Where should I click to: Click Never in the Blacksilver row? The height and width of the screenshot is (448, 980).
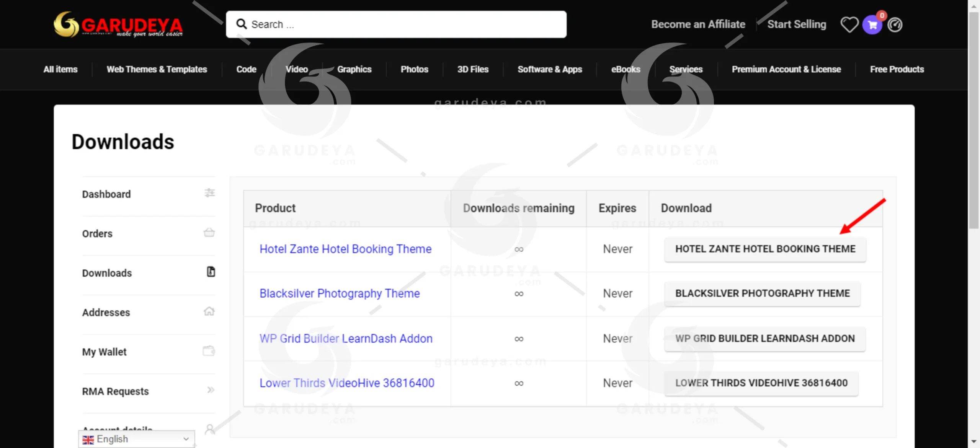pyautogui.click(x=617, y=293)
